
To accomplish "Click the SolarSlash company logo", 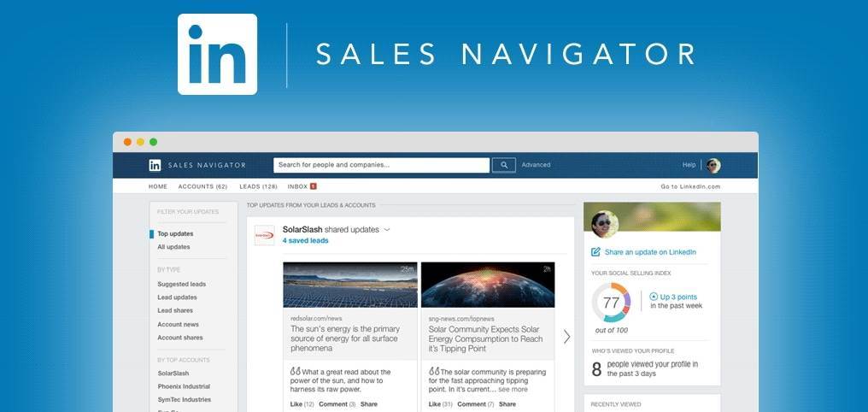I will (264, 235).
